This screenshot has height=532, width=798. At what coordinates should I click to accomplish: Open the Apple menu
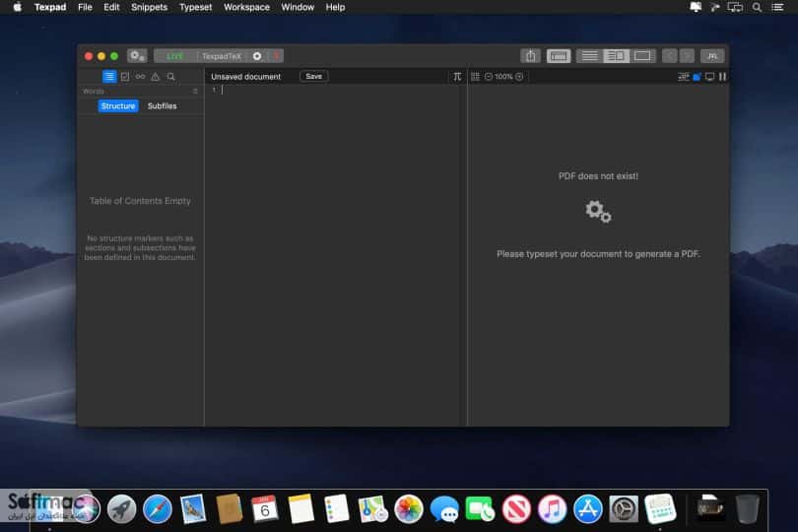pos(18,7)
